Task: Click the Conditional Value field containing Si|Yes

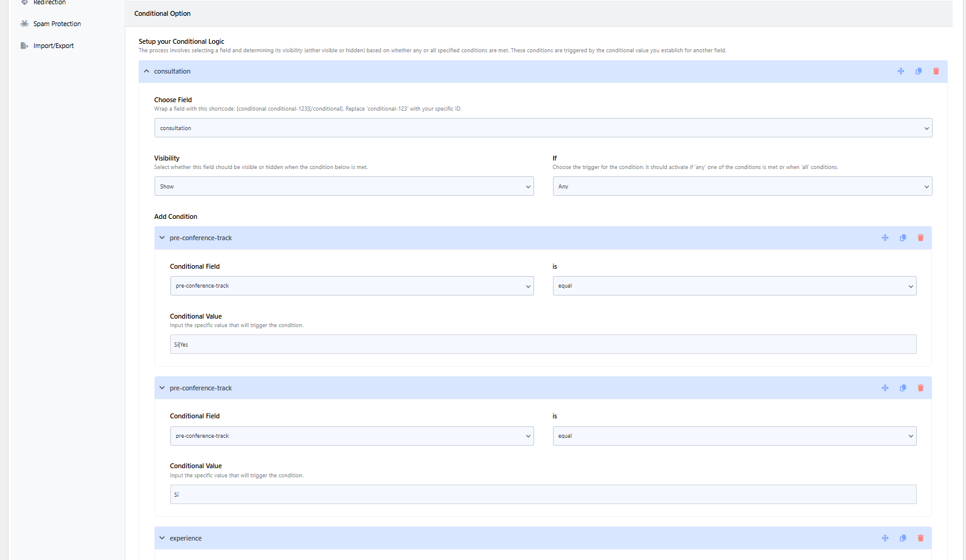Action: (x=543, y=344)
